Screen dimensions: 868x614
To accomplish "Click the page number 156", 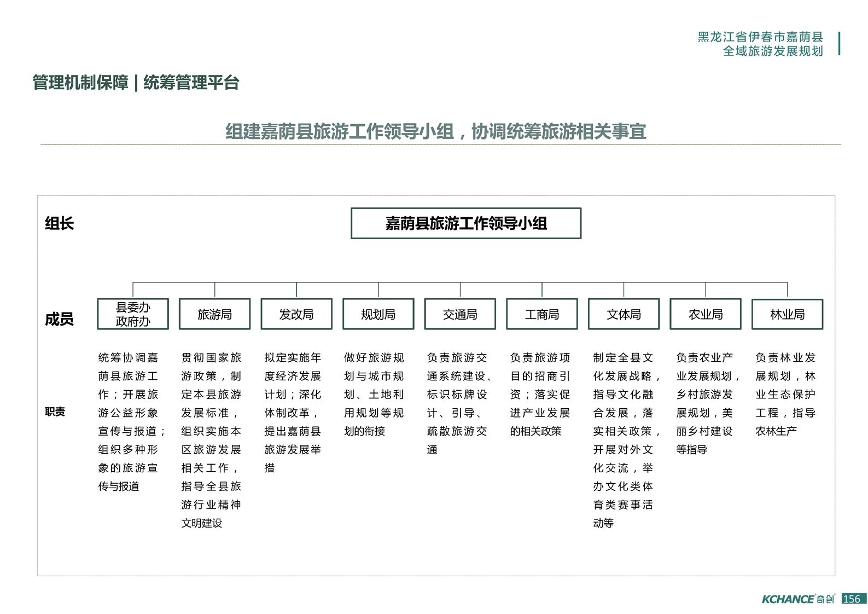I will pos(852,599).
